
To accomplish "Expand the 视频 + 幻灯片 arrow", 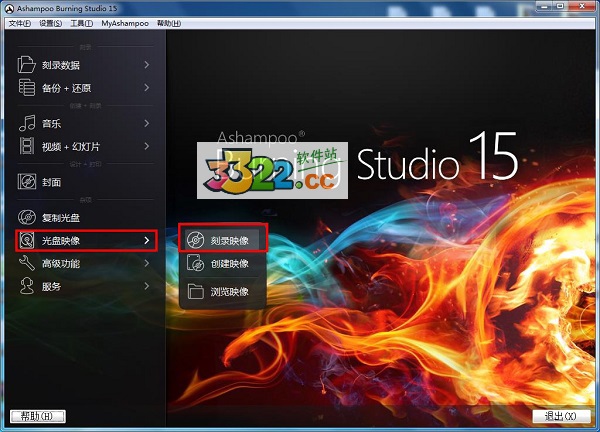I will pos(147,146).
